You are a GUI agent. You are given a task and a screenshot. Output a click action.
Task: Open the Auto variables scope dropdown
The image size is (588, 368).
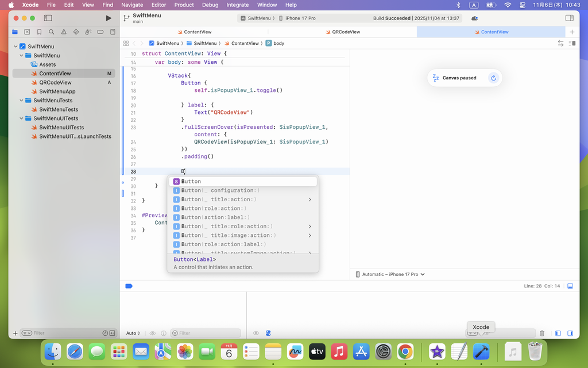[133, 333]
